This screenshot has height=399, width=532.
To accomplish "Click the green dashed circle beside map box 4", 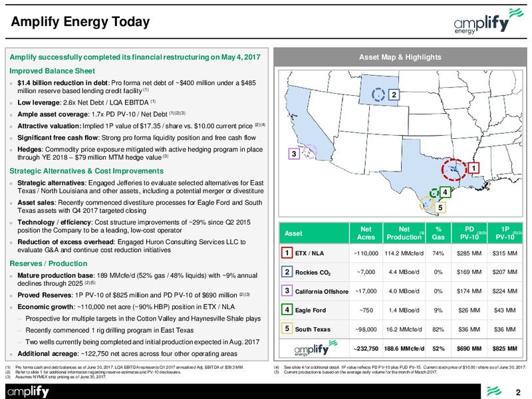I will pos(434,193).
